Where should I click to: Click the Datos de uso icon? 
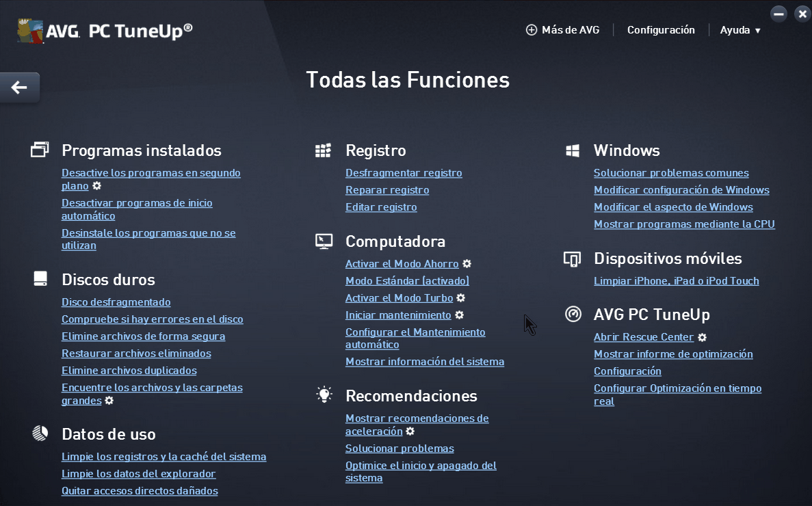tap(40, 433)
